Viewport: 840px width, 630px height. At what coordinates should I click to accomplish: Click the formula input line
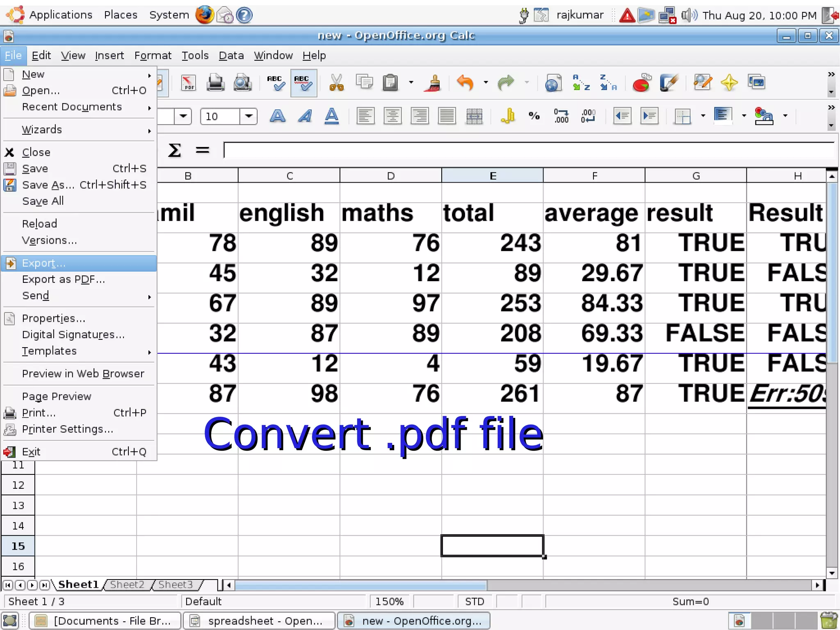coord(529,150)
